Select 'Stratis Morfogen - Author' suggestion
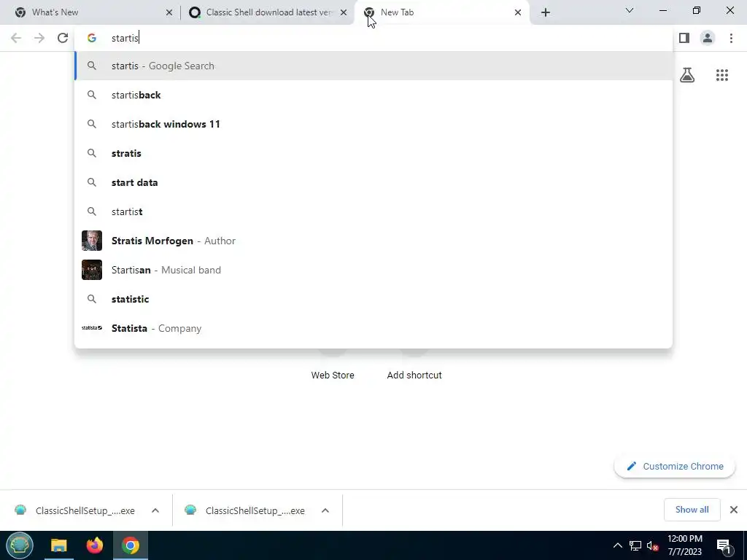This screenshot has height=560, width=747. click(373, 241)
